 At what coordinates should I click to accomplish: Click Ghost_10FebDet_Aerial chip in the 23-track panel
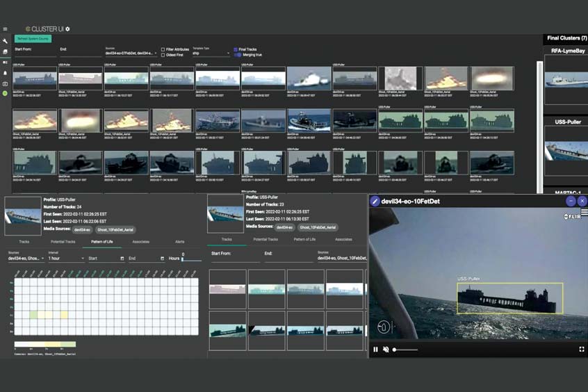[x=318, y=227]
